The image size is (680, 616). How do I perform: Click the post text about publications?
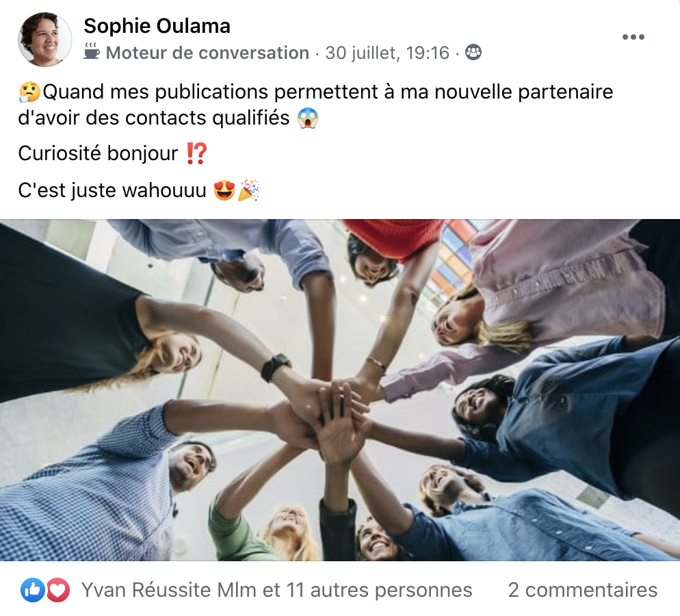(316, 105)
